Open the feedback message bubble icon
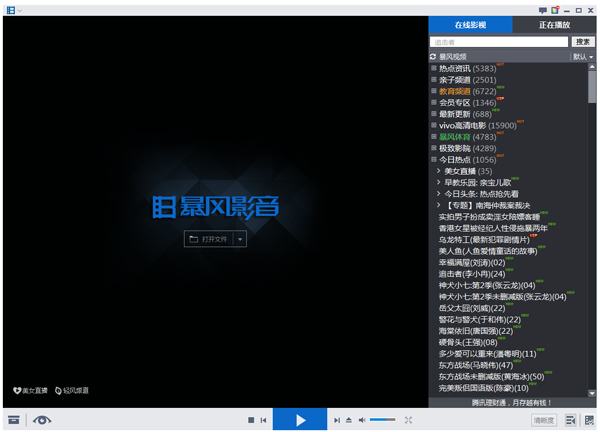600x432 pixels. [x=543, y=10]
